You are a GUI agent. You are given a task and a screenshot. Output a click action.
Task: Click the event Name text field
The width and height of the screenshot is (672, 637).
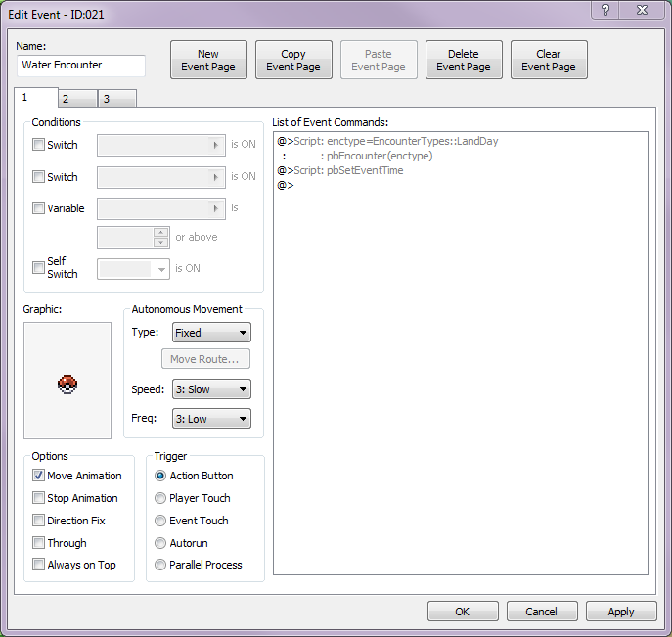[81, 66]
